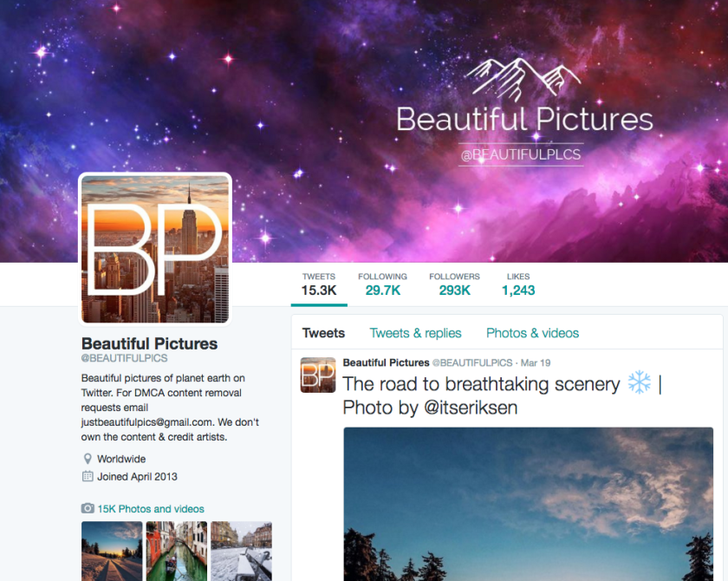Click the mountain logo in header banner

click(523, 80)
